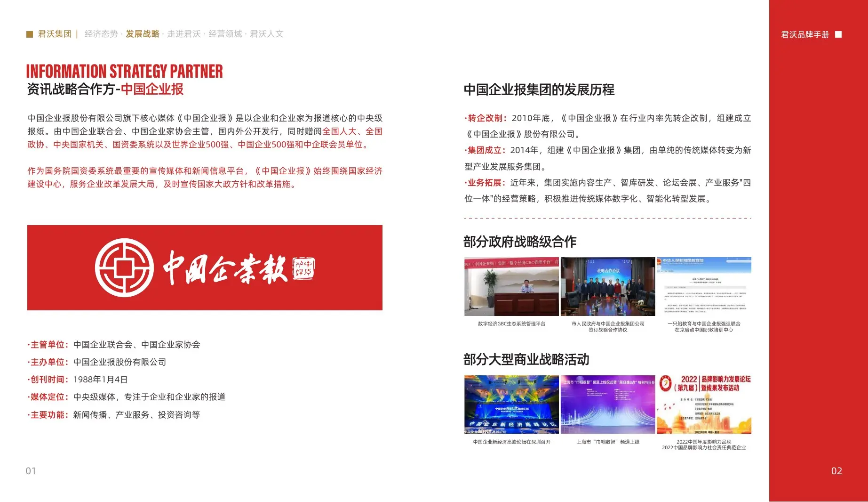Click the round coin emblem in the red banner
This screenshot has width=868, height=502.
pos(125,267)
